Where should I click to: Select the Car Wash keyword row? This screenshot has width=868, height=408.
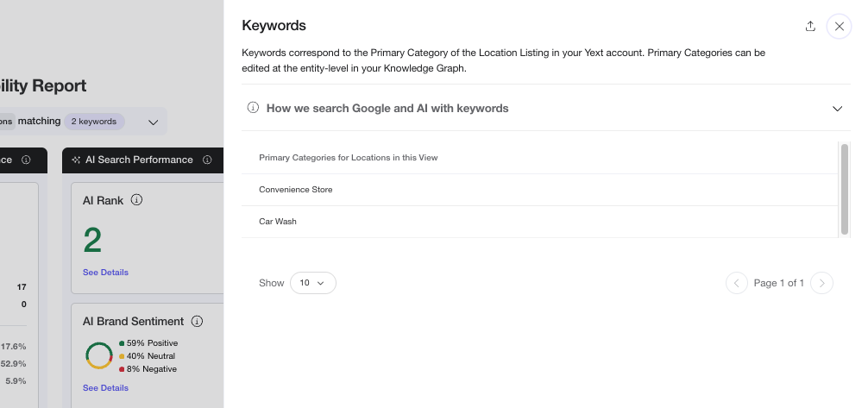point(278,222)
